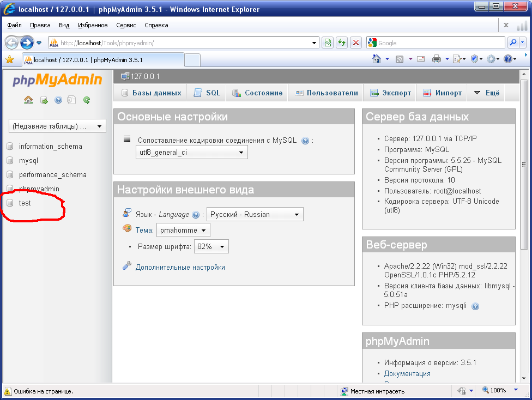The image size is (532, 400).
Task: Open the documentation icon in sidebar
Action: coord(71,100)
